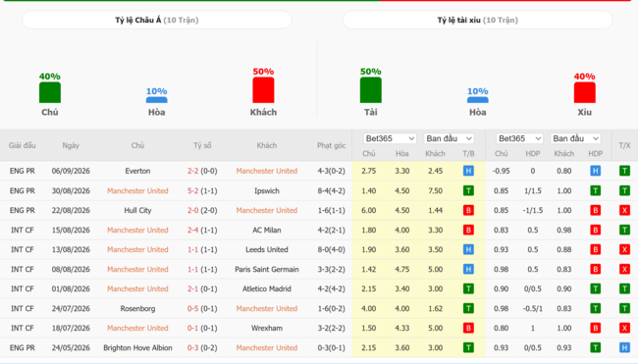Open the first Bet365 bookmaker dropdown
The width and height of the screenshot is (638, 364).
click(x=390, y=138)
